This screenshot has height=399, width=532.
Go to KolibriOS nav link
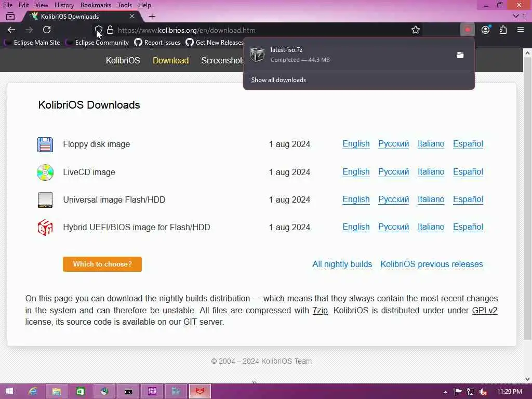click(x=123, y=60)
